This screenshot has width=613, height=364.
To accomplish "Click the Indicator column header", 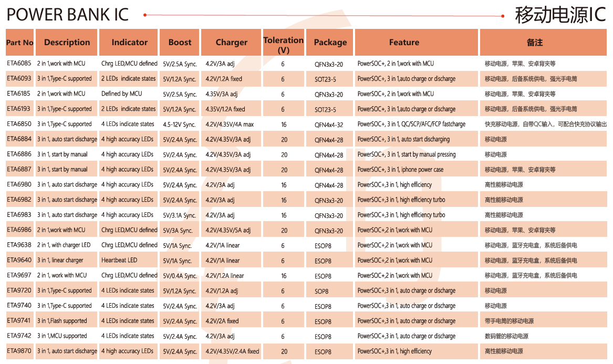I will coord(129,43).
